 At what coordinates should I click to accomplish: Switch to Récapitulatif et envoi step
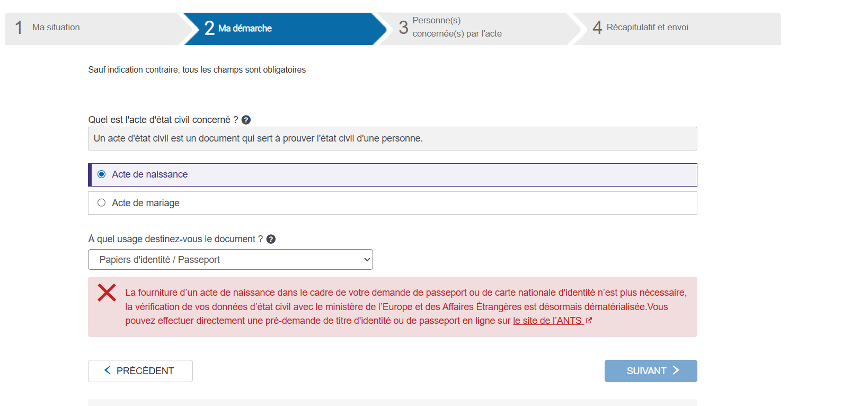[647, 28]
